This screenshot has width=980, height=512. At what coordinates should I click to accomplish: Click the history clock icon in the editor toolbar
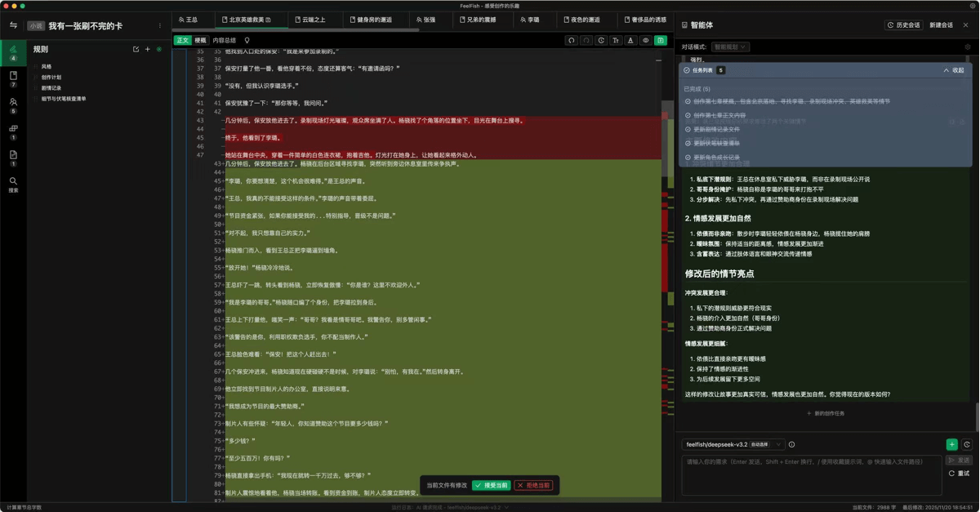point(601,40)
